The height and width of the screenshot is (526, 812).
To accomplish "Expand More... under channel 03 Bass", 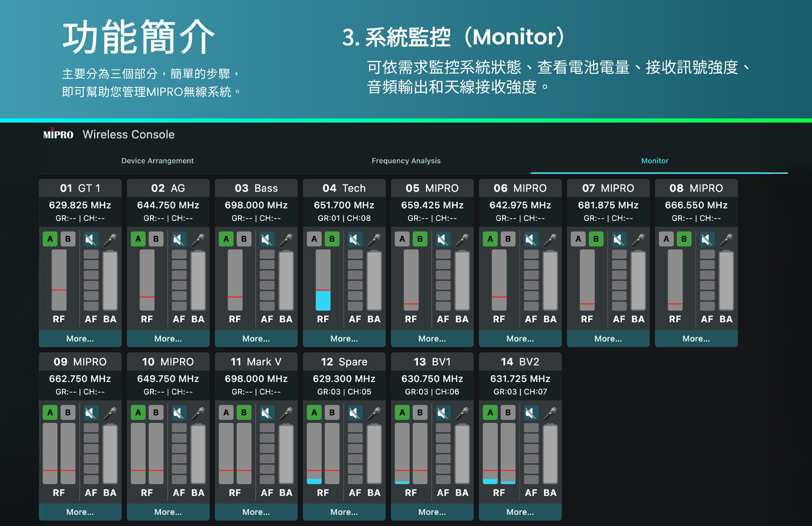I will click(x=256, y=339).
